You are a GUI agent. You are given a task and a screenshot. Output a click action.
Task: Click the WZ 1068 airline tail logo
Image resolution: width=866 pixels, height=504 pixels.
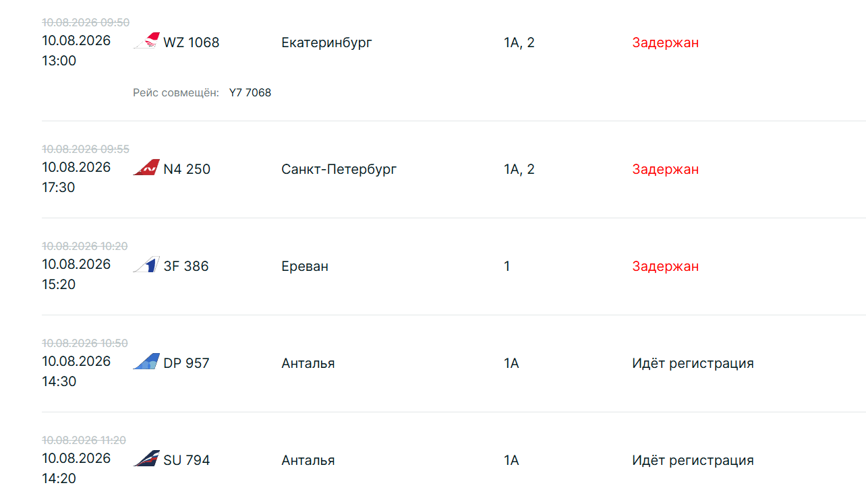(146, 40)
